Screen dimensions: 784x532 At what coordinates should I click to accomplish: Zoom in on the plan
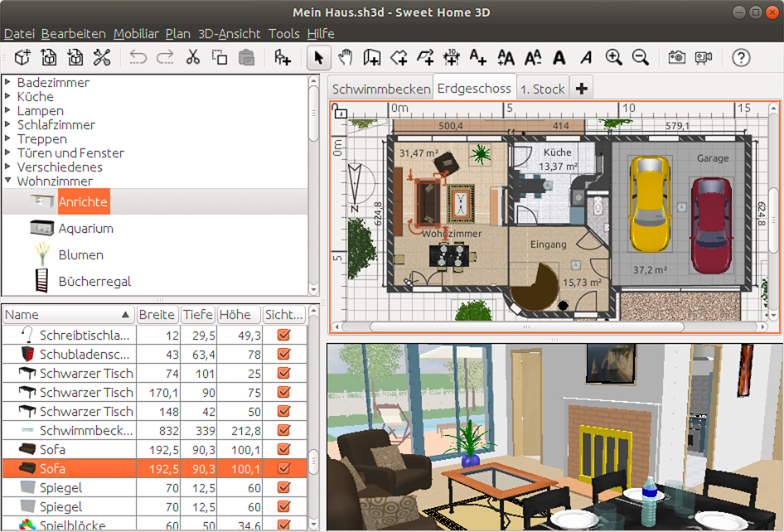(614, 57)
